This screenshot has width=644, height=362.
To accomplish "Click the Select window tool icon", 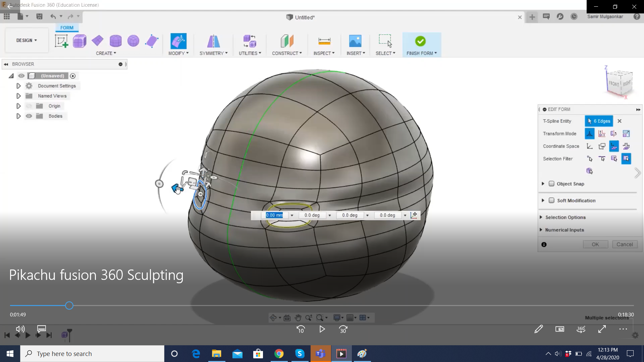I will coord(385,41).
